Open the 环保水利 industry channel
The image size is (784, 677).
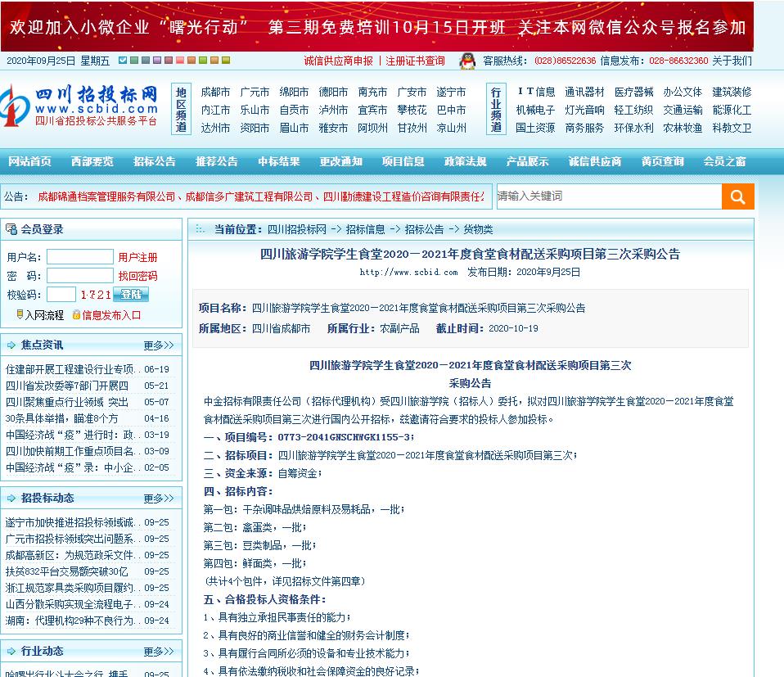tap(634, 128)
